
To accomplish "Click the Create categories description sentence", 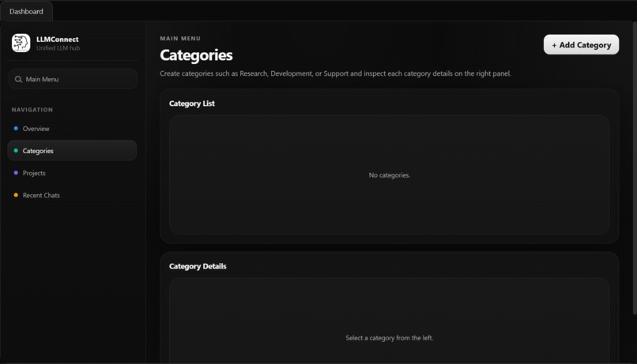I will [335, 73].
